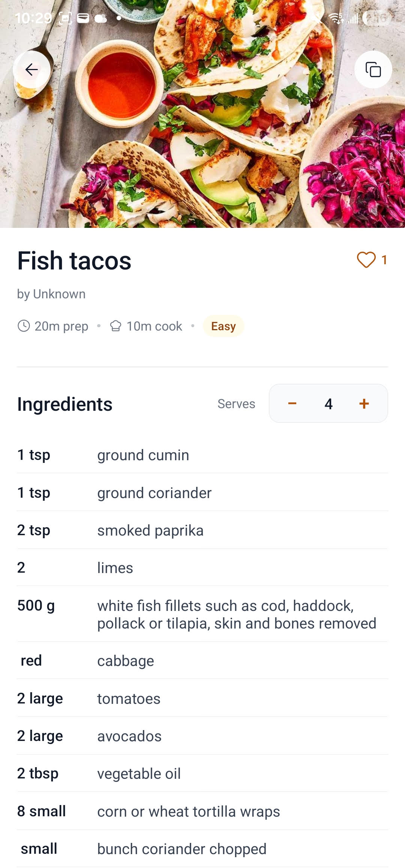Image resolution: width=405 pixels, height=868 pixels.
Task: Select the Easy difficulty badge
Action: pyautogui.click(x=223, y=326)
